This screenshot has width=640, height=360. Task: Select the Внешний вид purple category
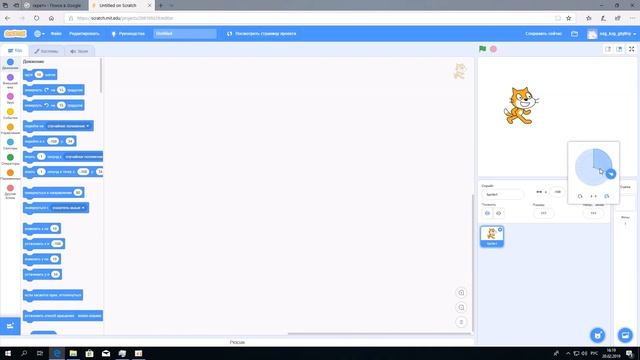coord(10,81)
